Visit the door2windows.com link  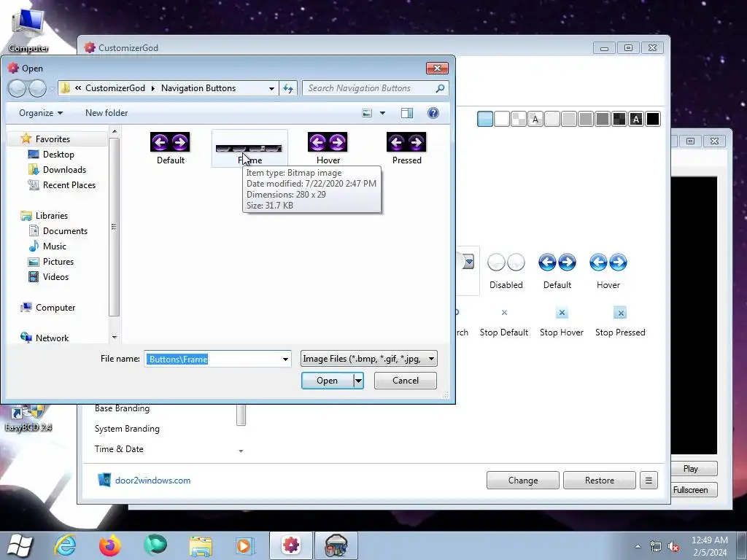(152, 481)
